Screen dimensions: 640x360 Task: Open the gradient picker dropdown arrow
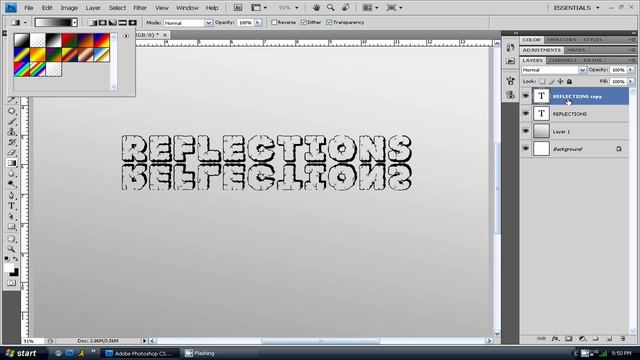[75, 23]
